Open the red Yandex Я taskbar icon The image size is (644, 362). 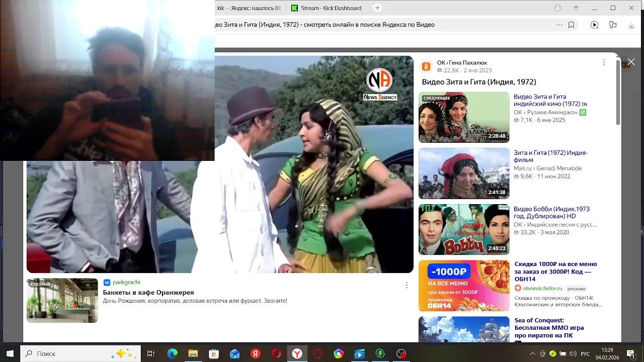pyautogui.click(x=256, y=353)
